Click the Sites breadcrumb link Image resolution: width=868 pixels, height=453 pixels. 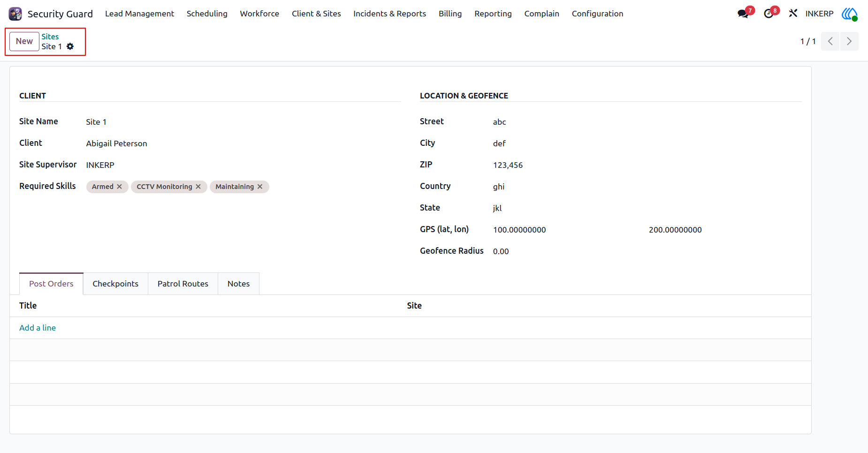[50, 37]
